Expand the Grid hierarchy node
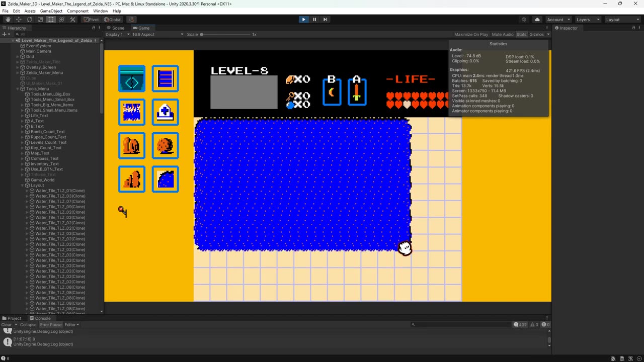The image size is (644, 362). tap(18, 57)
